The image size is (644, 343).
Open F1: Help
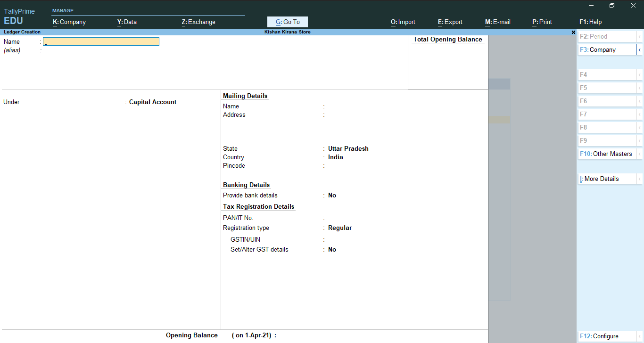[x=591, y=22]
